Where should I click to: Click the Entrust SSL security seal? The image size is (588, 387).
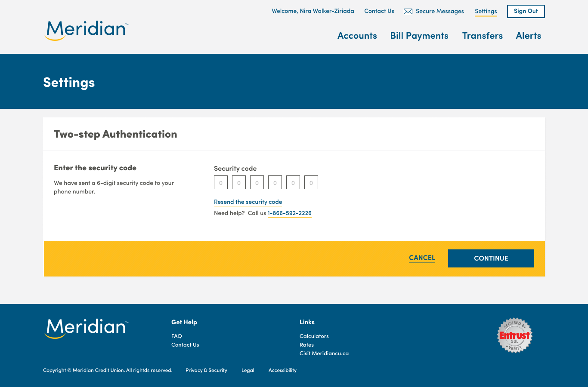[x=515, y=335]
